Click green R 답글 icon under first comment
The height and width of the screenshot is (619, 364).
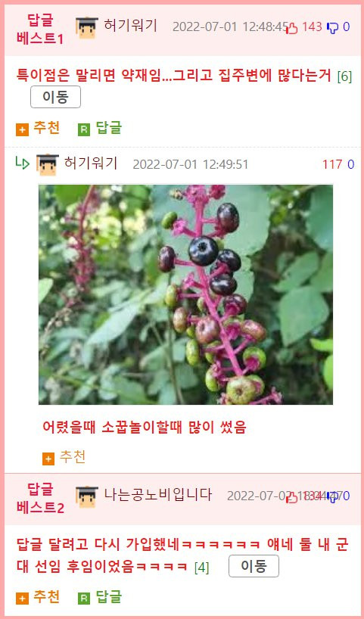pos(84,130)
